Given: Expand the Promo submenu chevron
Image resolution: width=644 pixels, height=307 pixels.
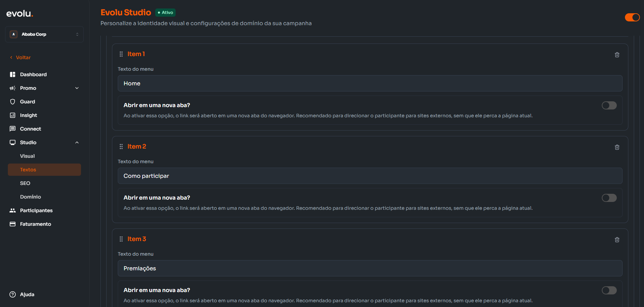Looking at the screenshot, I should [77, 88].
